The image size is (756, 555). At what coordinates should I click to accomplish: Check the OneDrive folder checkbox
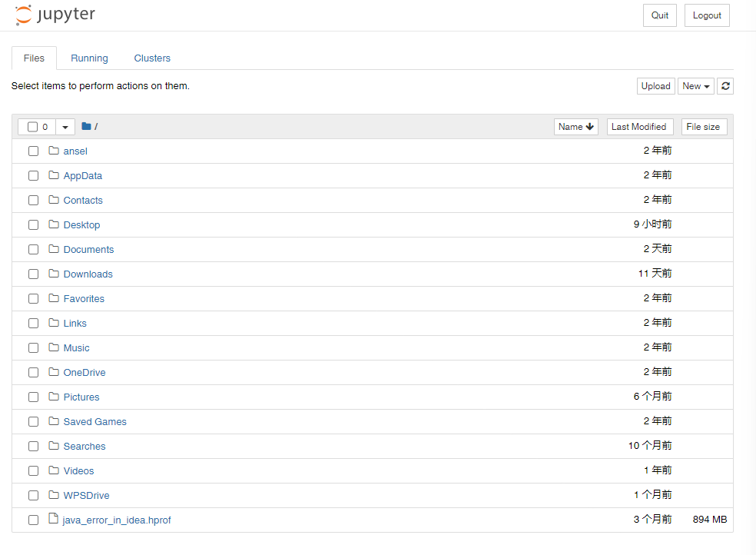[x=33, y=372]
